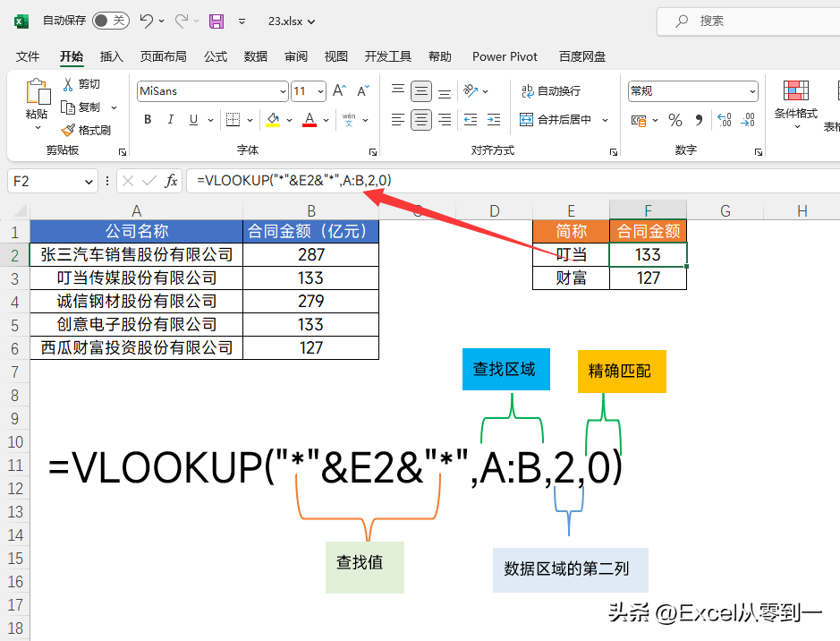
Task: Click the Undo arrow icon
Action: tap(146, 21)
